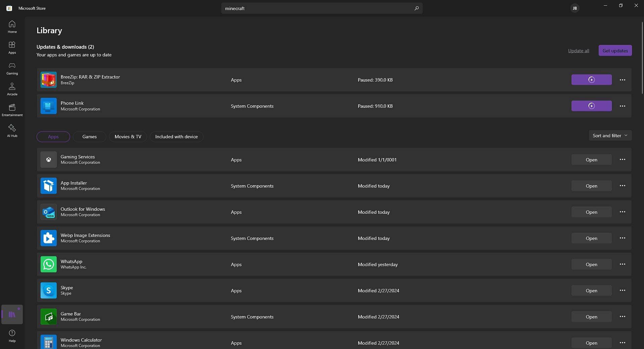Switch to the Movies & TV tab
This screenshot has height=349, width=644.
128,137
